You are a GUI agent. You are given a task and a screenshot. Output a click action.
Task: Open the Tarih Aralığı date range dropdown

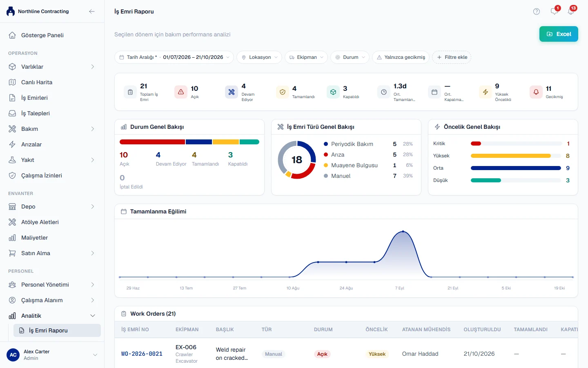(x=174, y=57)
